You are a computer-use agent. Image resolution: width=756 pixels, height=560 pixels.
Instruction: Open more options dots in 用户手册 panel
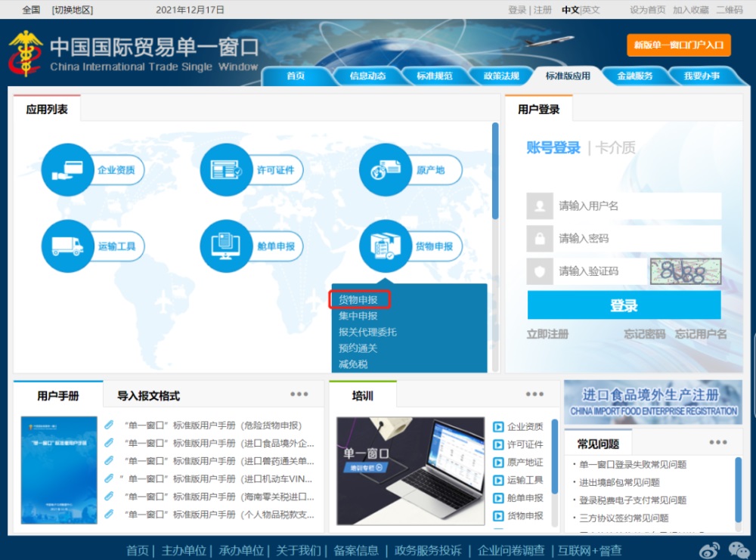pos(299,394)
